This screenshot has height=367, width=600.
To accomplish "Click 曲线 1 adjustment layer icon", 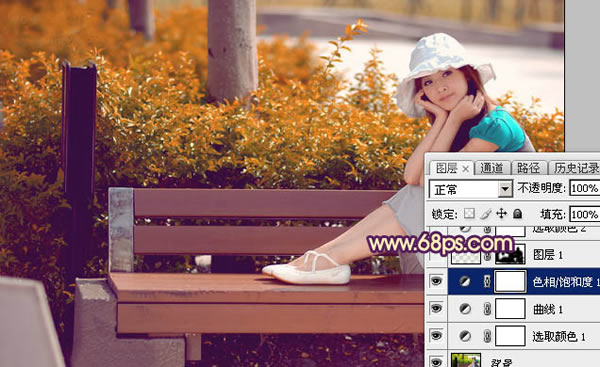I will 465,309.
